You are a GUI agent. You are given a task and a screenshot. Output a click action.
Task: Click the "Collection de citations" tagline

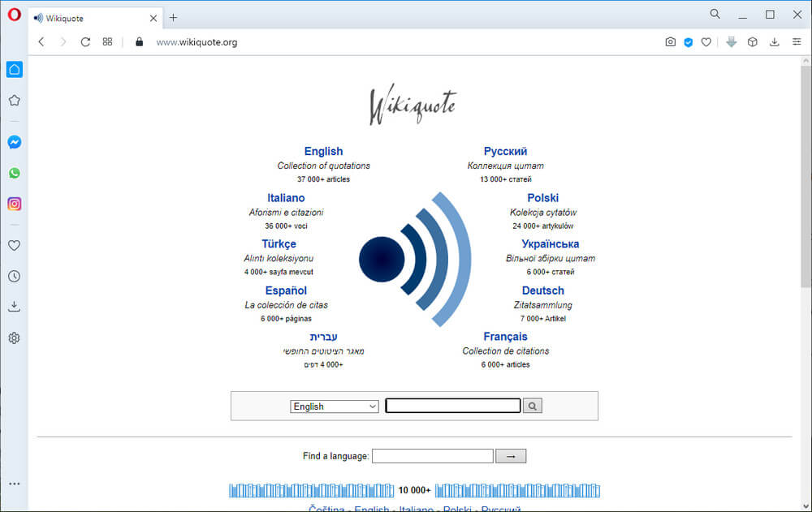505,351
